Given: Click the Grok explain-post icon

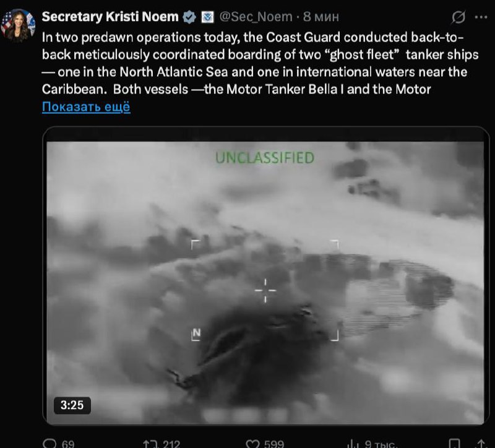Looking at the screenshot, I should (x=458, y=17).
